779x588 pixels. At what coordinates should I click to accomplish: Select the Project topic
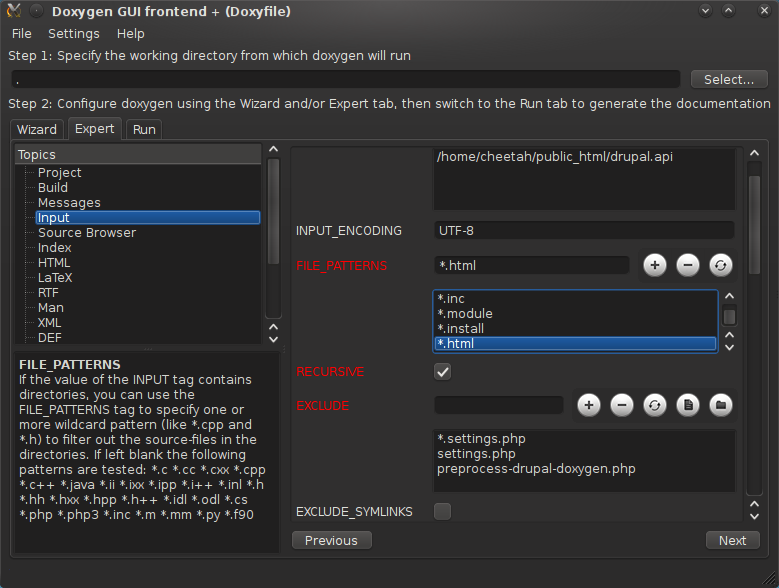pos(59,172)
